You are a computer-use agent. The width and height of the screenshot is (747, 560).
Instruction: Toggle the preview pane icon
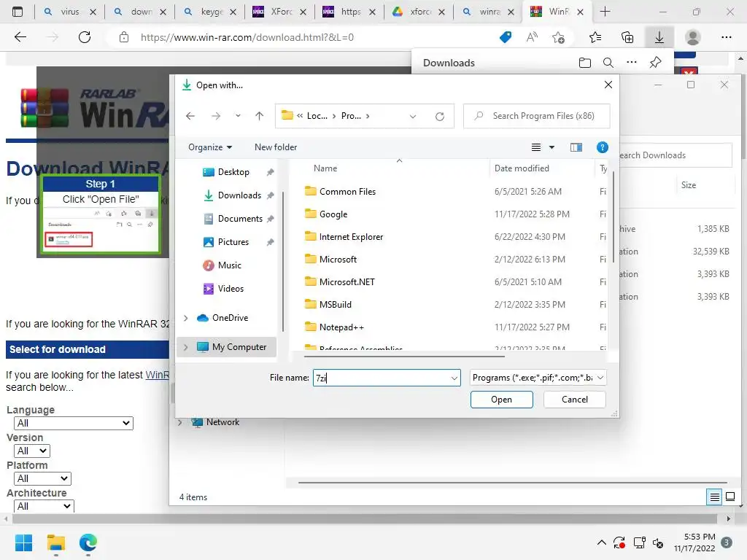point(576,147)
